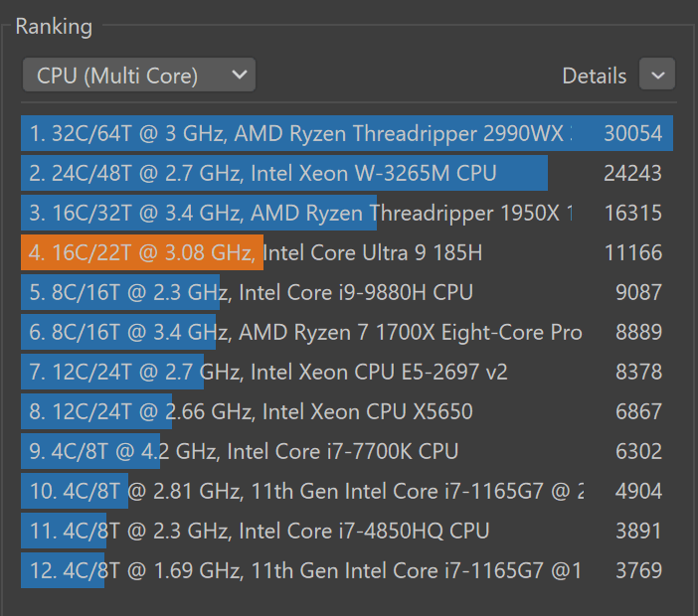698x616 pixels.
Task: Click the score 6302
Action: click(x=638, y=451)
